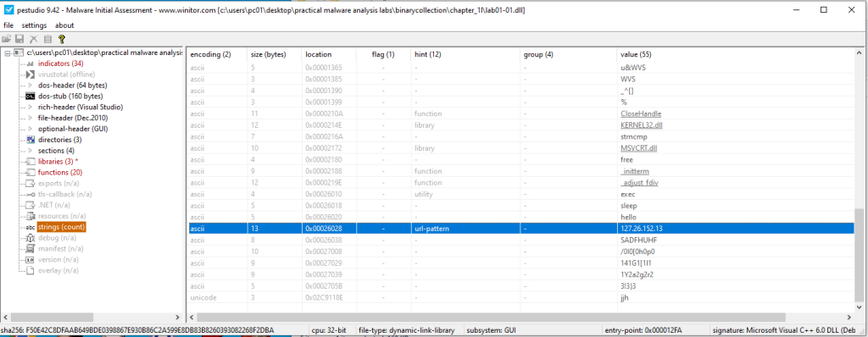Click the root file icon in tree
Image resolution: width=868 pixels, height=337 pixels.
coord(19,52)
